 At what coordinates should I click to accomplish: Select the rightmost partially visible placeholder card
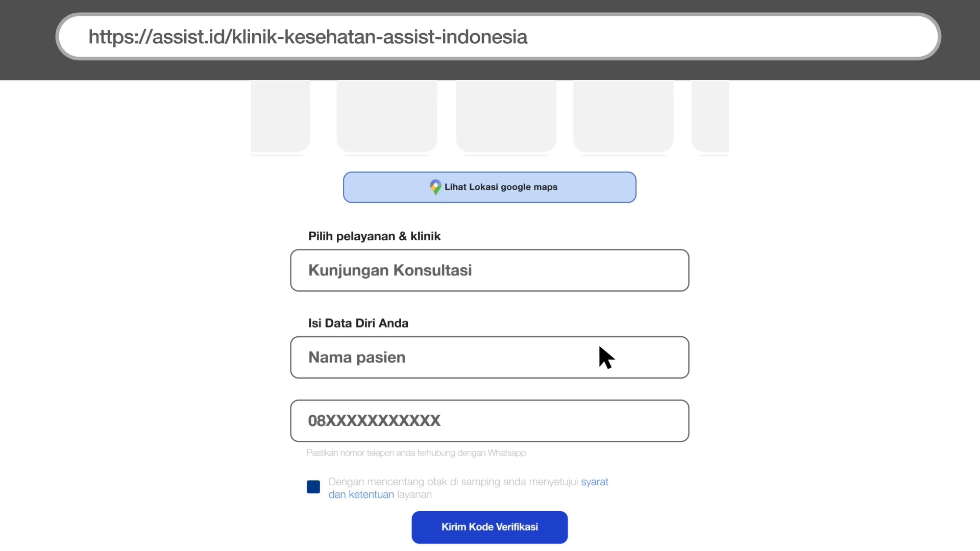(710, 116)
